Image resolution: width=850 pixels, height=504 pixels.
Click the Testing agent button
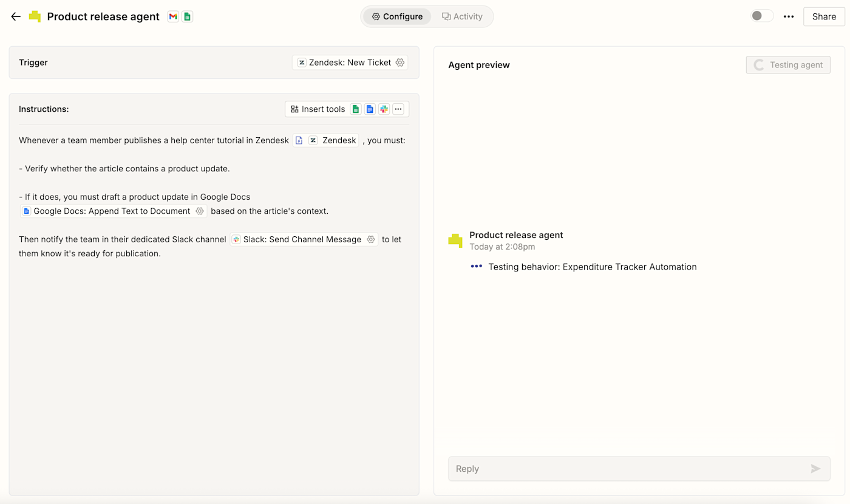tap(788, 65)
